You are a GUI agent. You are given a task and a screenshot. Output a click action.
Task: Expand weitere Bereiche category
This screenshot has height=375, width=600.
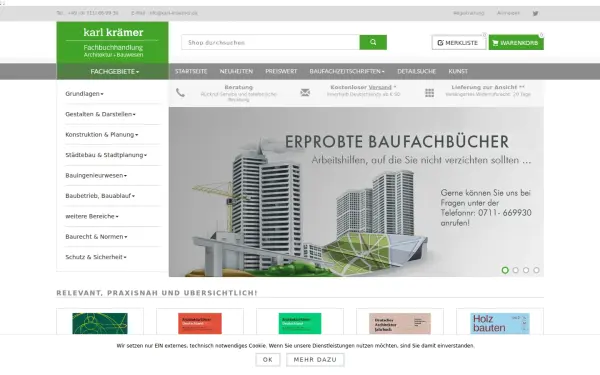click(92, 216)
